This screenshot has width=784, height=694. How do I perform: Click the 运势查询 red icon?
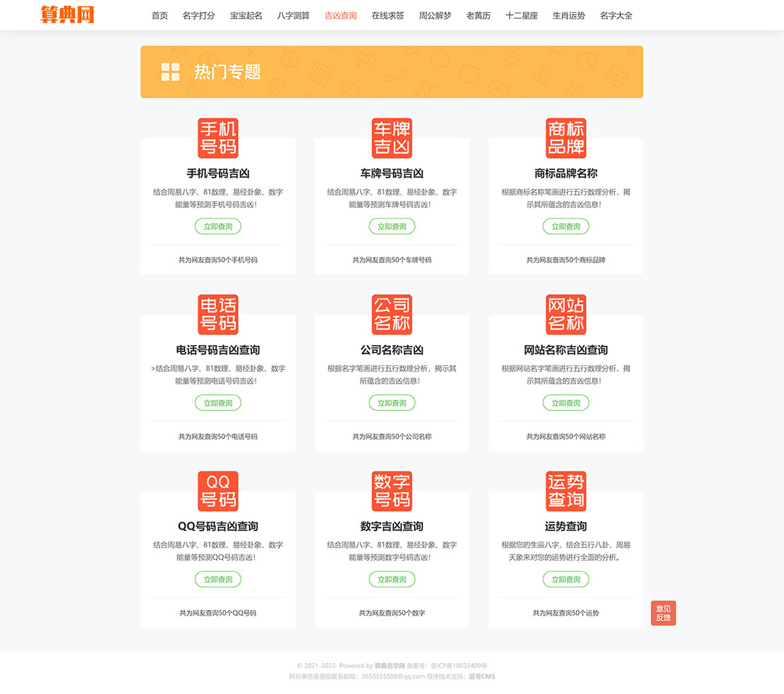tap(565, 491)
